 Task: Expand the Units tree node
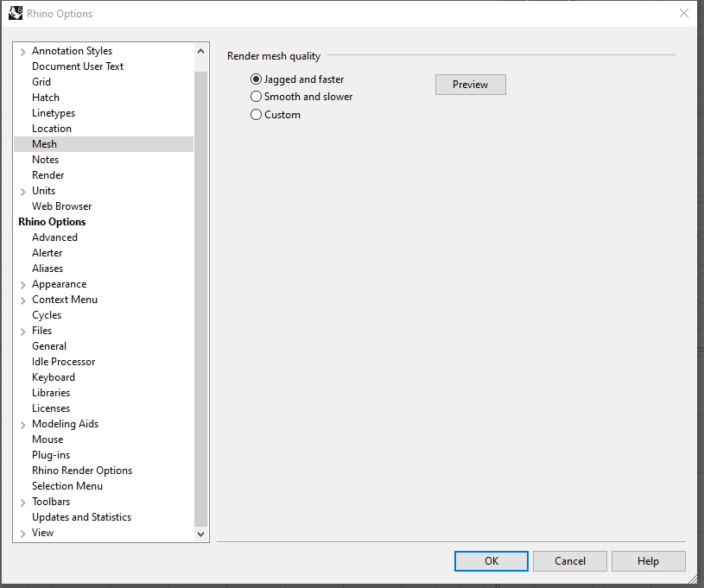(23, 192)
